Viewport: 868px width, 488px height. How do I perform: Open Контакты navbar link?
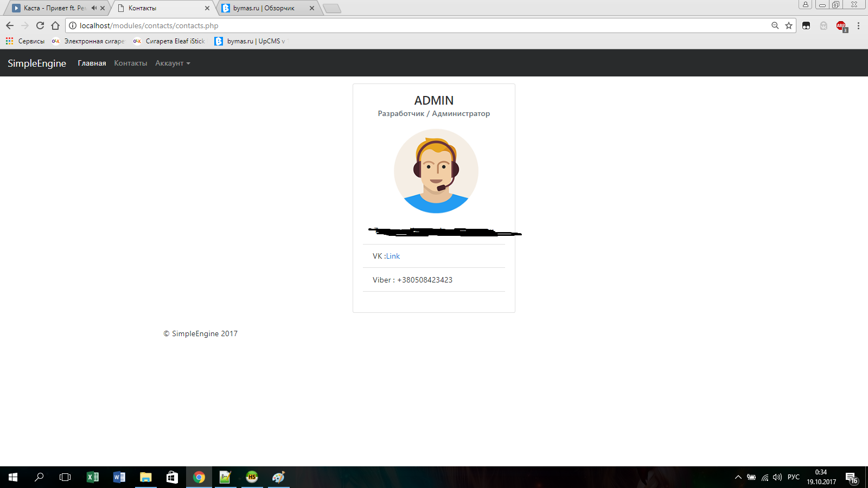click(130, 63)
